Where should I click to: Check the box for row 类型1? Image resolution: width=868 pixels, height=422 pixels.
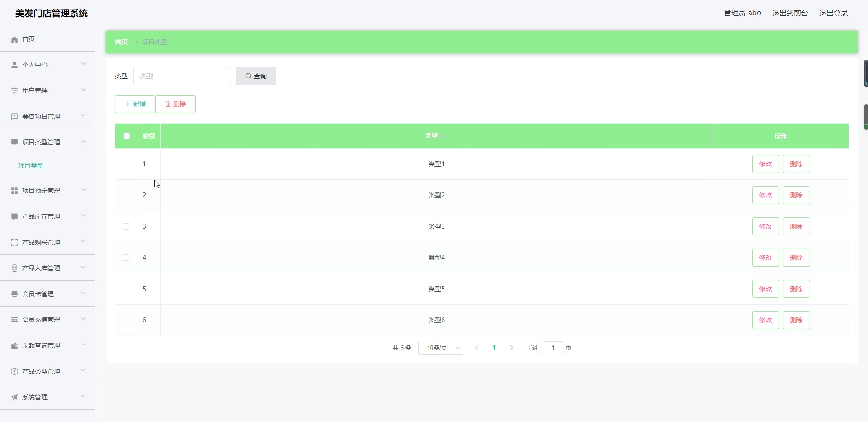[x=126, y=164]
